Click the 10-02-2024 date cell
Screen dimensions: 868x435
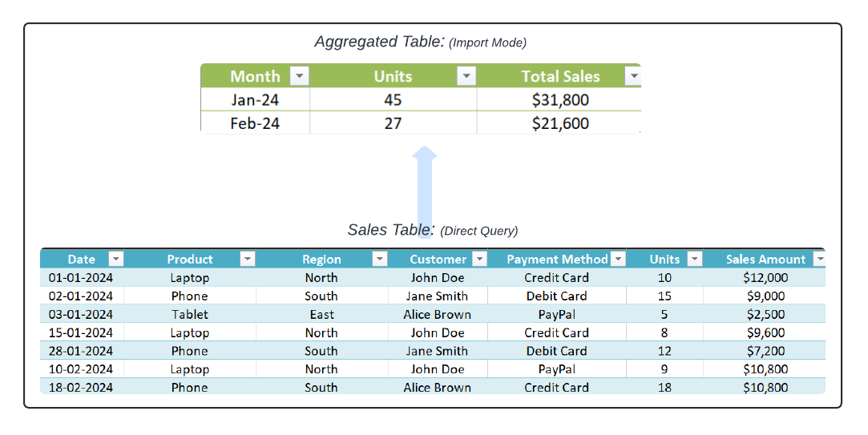pyautogui.click(x=82, y=369)
